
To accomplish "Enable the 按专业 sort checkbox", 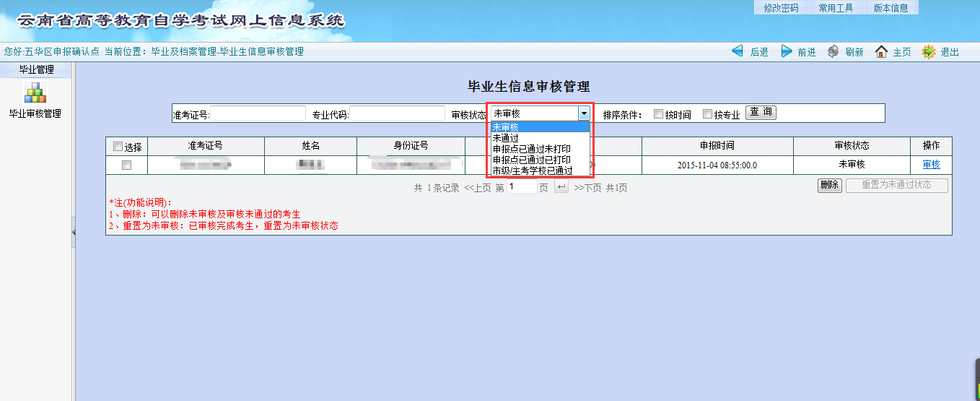I will tap(707, 113).
